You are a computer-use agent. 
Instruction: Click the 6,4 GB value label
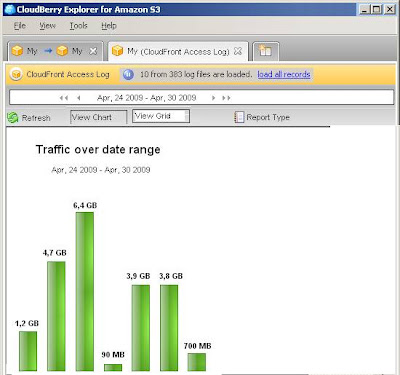(85, 205)
